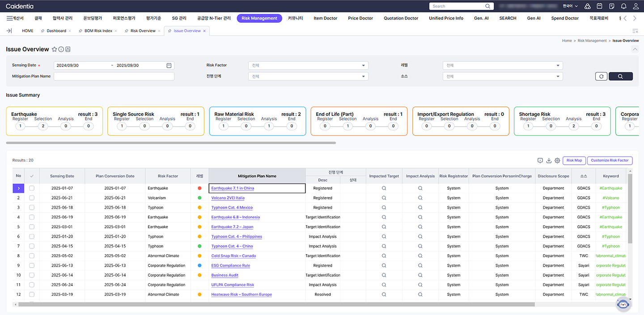Viewport: 644px width, 315px height.
Task: Open table settings gear icon
Action: [557, 161]
